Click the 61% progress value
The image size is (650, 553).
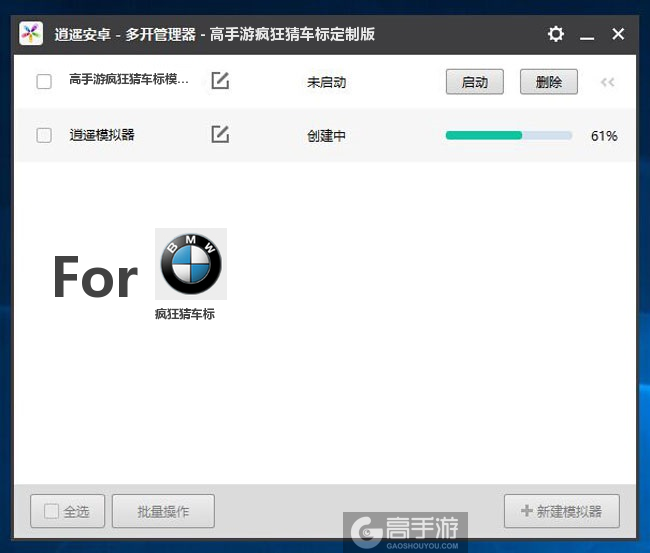pyautogui.click(x=604, y=136)
